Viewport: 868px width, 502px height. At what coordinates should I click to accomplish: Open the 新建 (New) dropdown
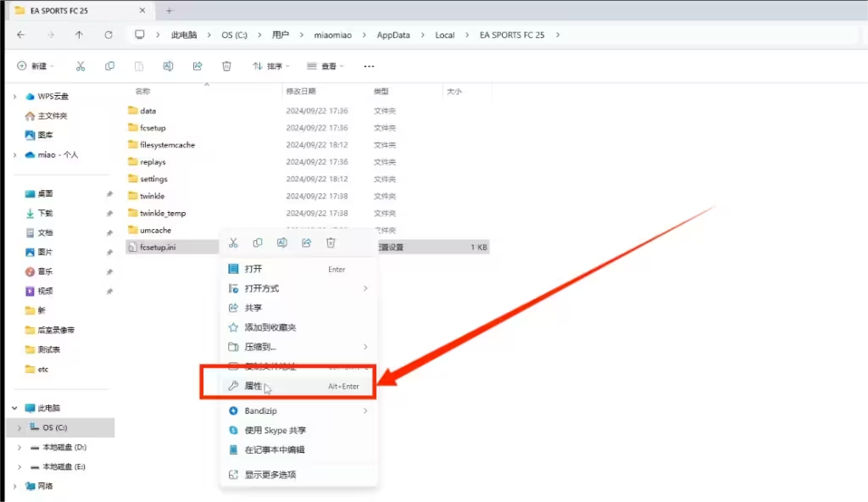click(36, 66)
